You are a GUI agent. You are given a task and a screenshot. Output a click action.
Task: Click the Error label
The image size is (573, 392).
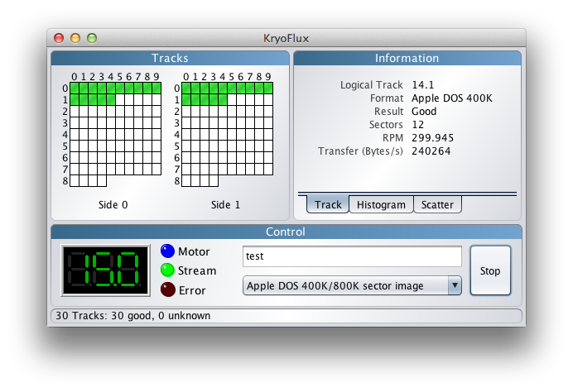(x=192, y=290)
